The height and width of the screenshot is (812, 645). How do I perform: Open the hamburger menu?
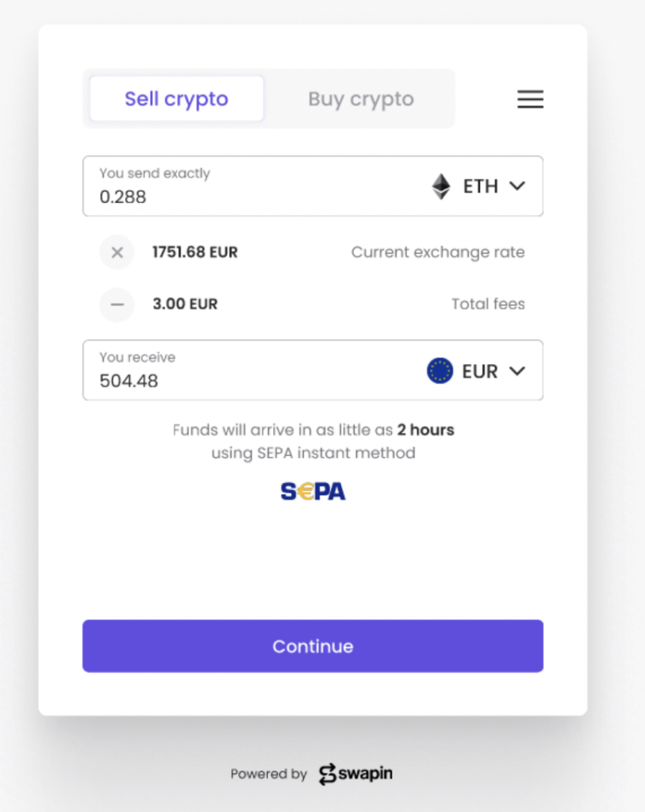tap(530, 99)
